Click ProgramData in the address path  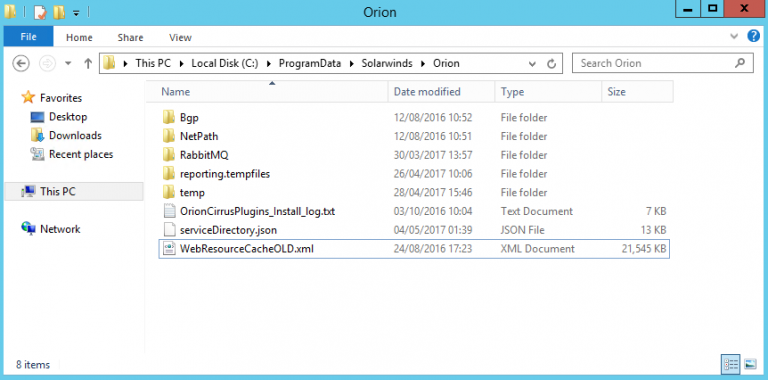[x=310, y=63]
